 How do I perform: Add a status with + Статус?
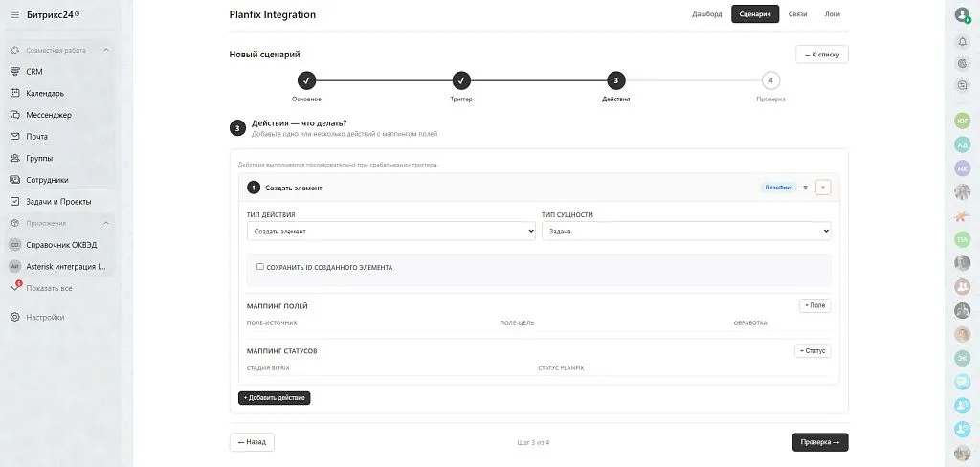coord(813,350)
